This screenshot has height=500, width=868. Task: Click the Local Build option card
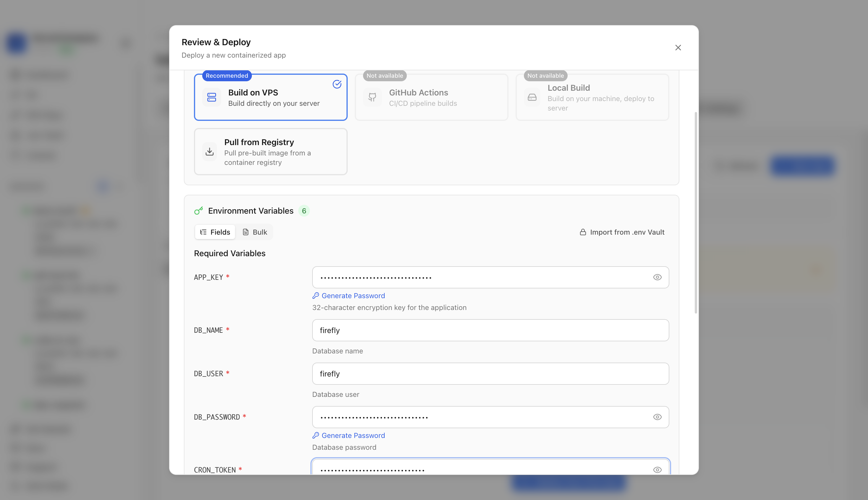(592, 97)
